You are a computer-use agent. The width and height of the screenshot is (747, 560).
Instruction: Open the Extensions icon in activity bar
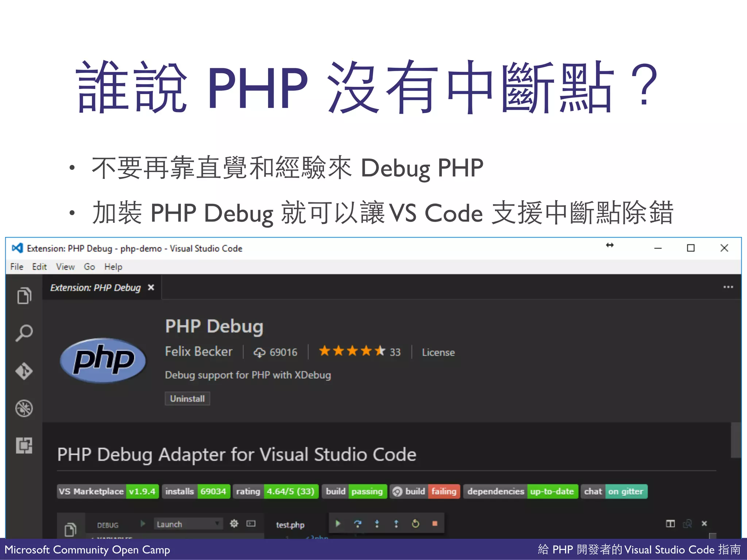click(x=24, y=446)
